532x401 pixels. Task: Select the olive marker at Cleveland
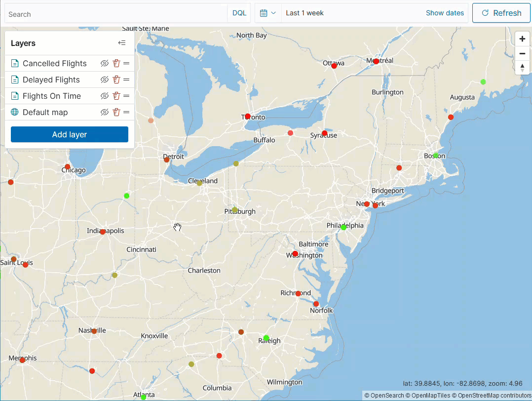coord(199,183)
